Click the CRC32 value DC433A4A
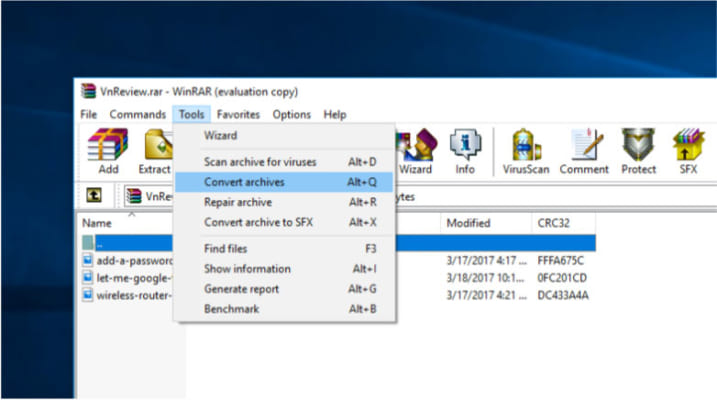The width and height of the screenshot is (717, 400). [563, 295]
